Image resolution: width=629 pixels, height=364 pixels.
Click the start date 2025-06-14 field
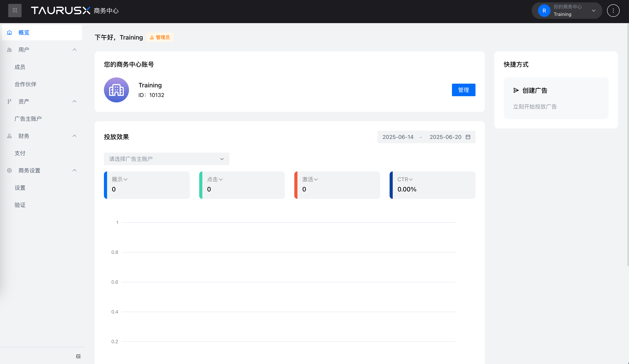(x=398, y=137)
